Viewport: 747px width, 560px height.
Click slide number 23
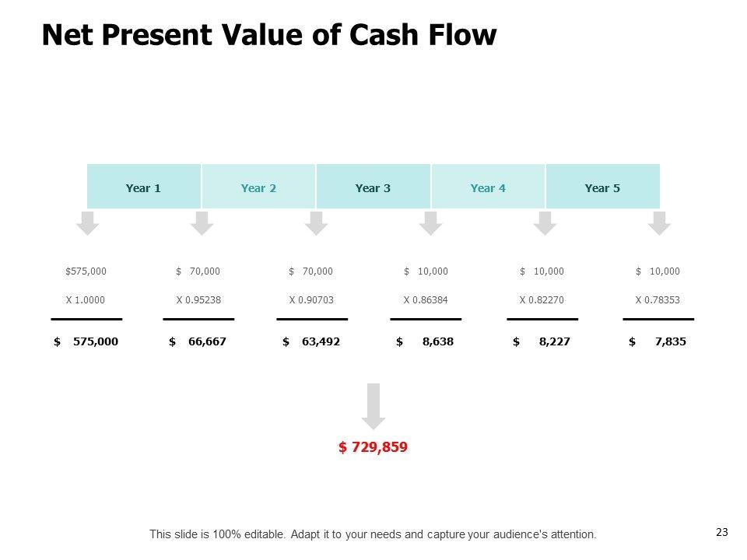[721, 532]
